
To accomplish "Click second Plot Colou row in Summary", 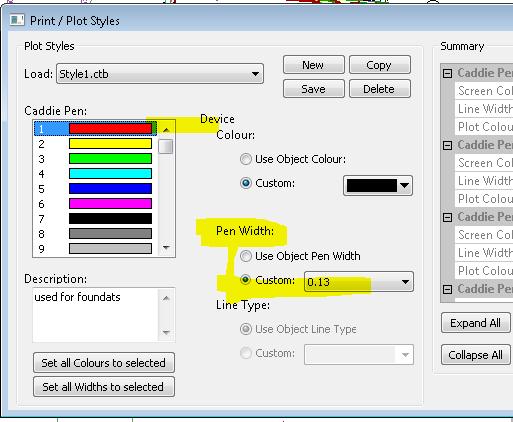I will (x=484, y=199).
